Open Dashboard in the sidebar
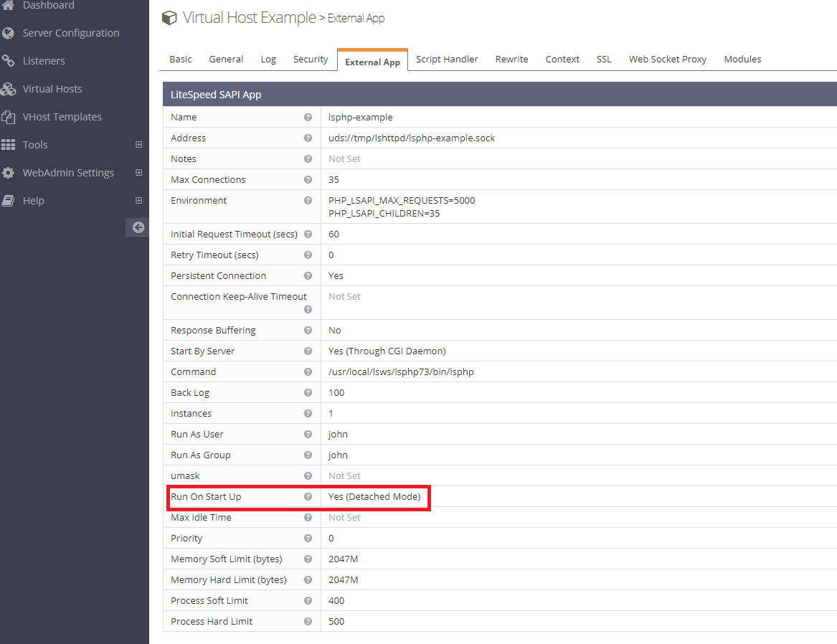837x644 pixels. (49, 5)
